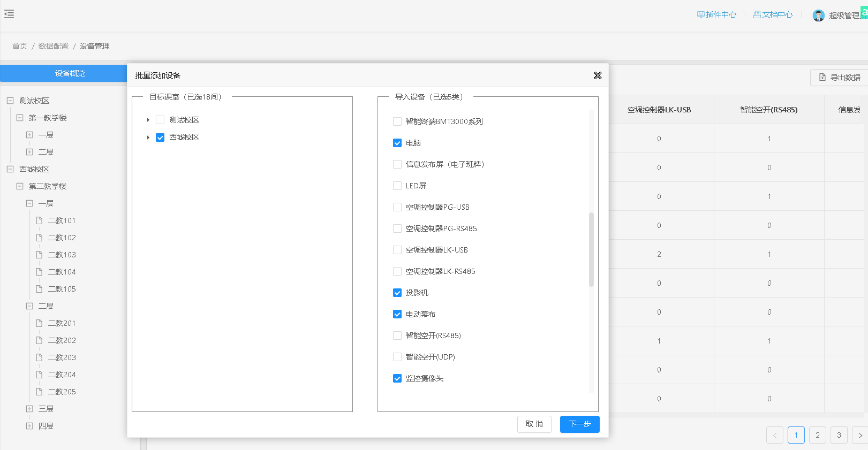Check 智能终端BMT3000系列 checkbox
This screenshot has height=450, width=868.
[397, 121]
